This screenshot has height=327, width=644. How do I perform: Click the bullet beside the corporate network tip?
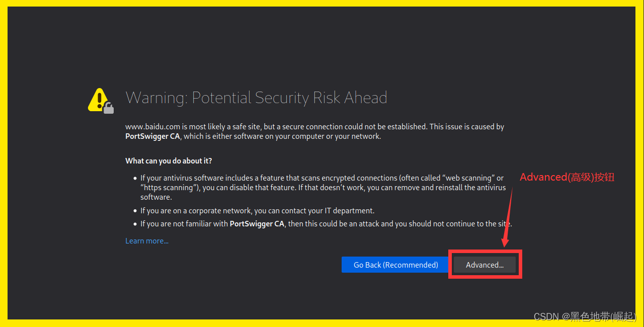(134, 210)
